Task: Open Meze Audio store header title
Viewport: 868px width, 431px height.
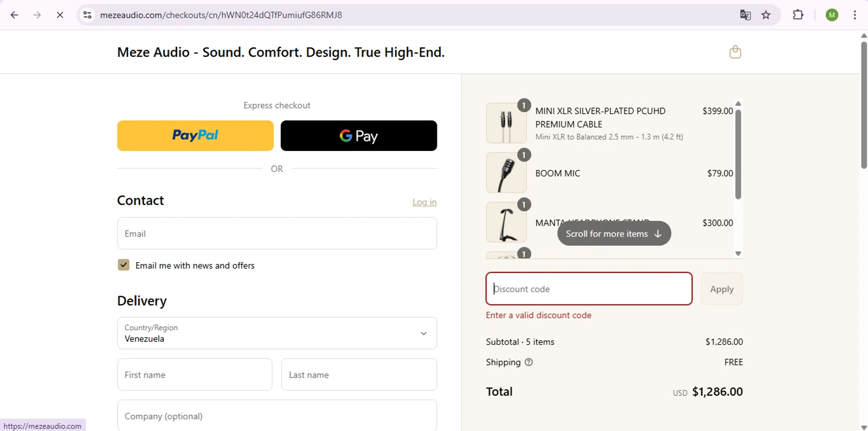Action: coord(281,52)
